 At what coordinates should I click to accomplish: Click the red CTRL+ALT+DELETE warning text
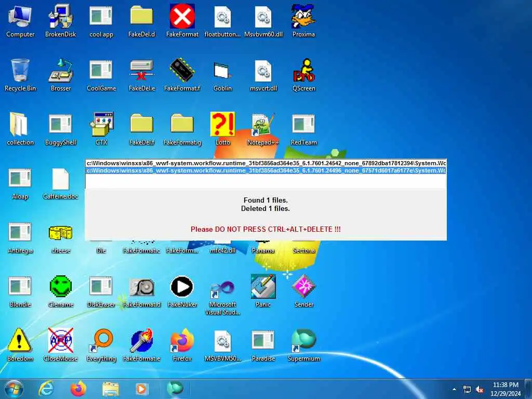(265, 229)
